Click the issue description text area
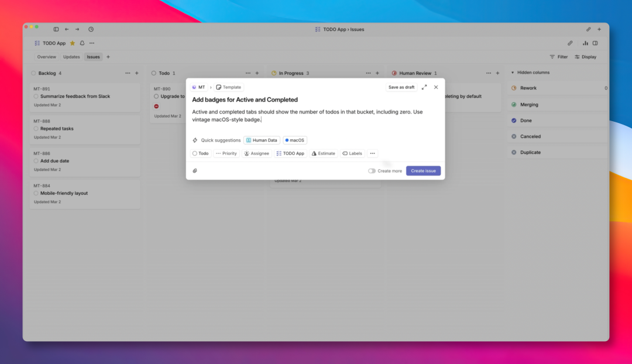The image size is (632, 364). click(x=315, y=116)
